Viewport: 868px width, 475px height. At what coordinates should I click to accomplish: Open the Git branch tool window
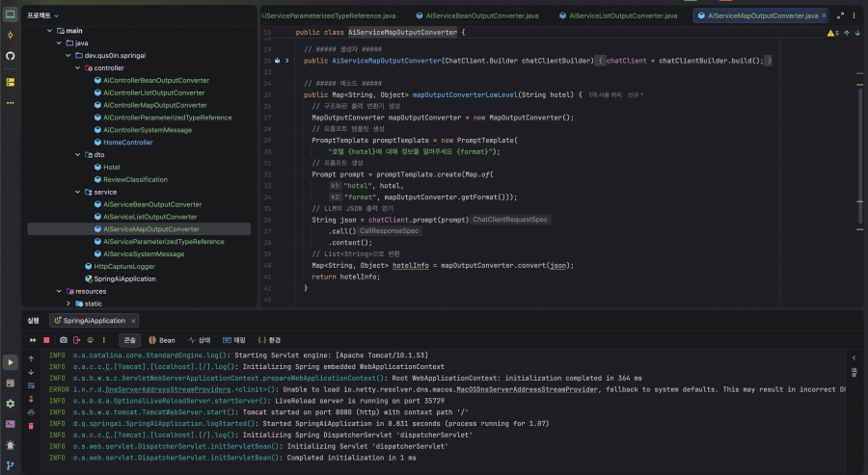[x=11, y=465]
